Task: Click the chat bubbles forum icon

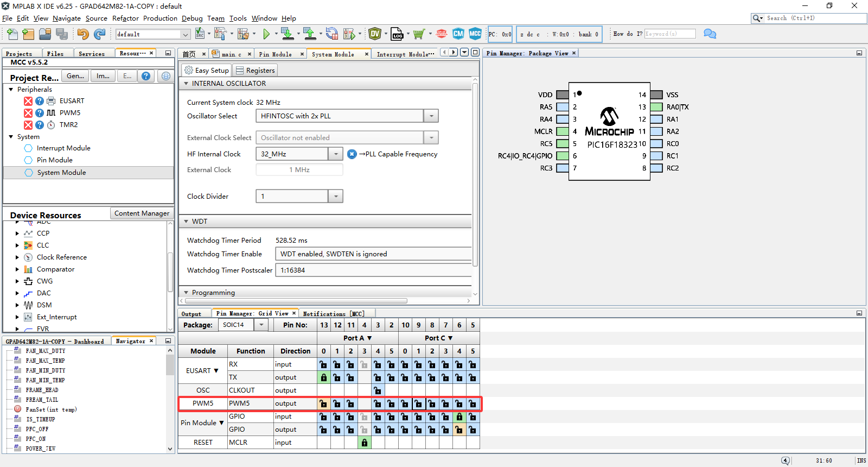Action: pyautogui.click(x=710, y=34)
